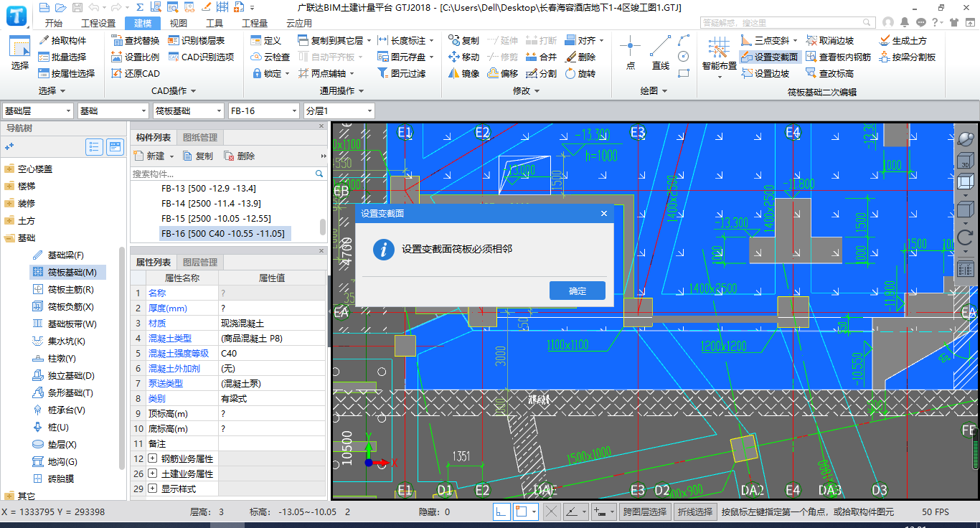Click the 分割 split tool
Viewport: 980px width, 528px height.
[542, 73]
